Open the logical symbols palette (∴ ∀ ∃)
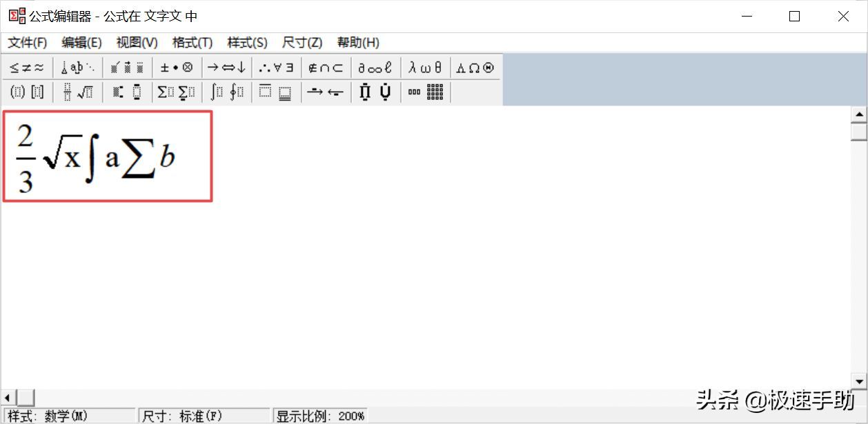868x424 pixels. click(276, 68)
